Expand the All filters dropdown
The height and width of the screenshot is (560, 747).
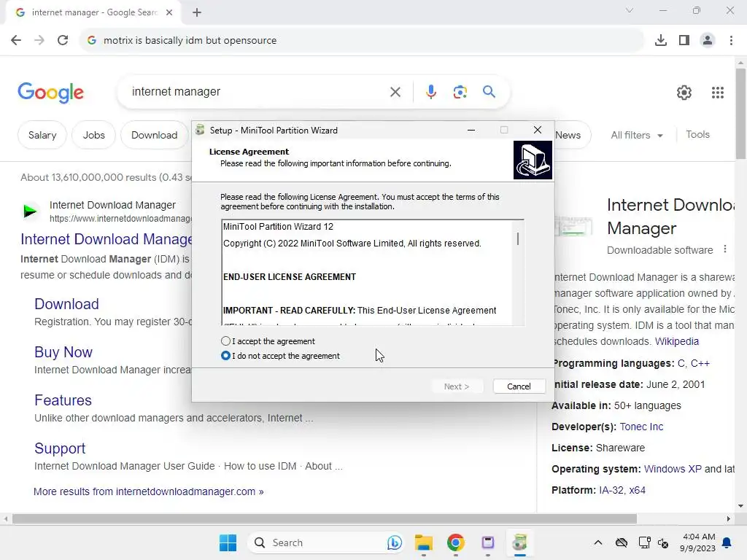(636, 135)
